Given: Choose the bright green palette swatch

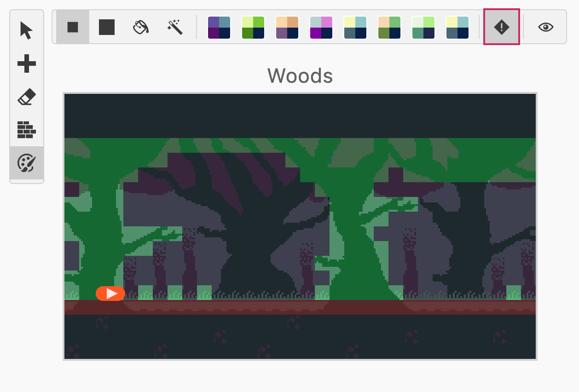Looking at the screenshot, I should (253, 28).
